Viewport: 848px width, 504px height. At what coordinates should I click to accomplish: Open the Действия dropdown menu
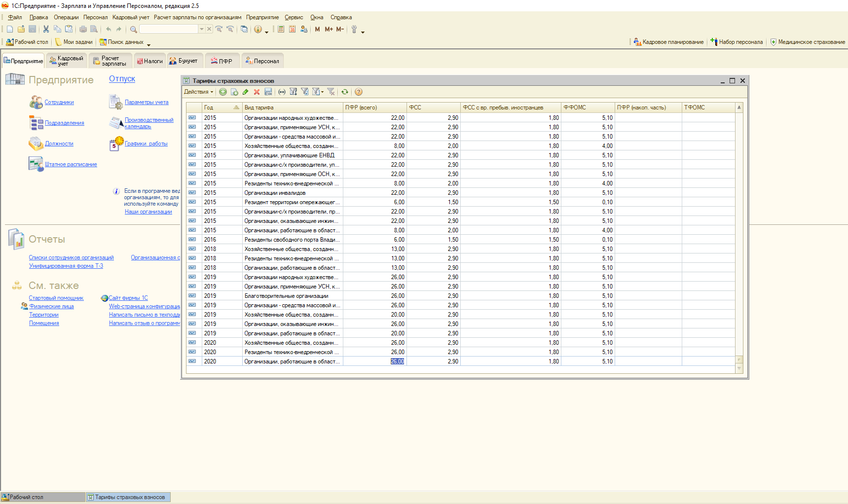tap(198, 92)
